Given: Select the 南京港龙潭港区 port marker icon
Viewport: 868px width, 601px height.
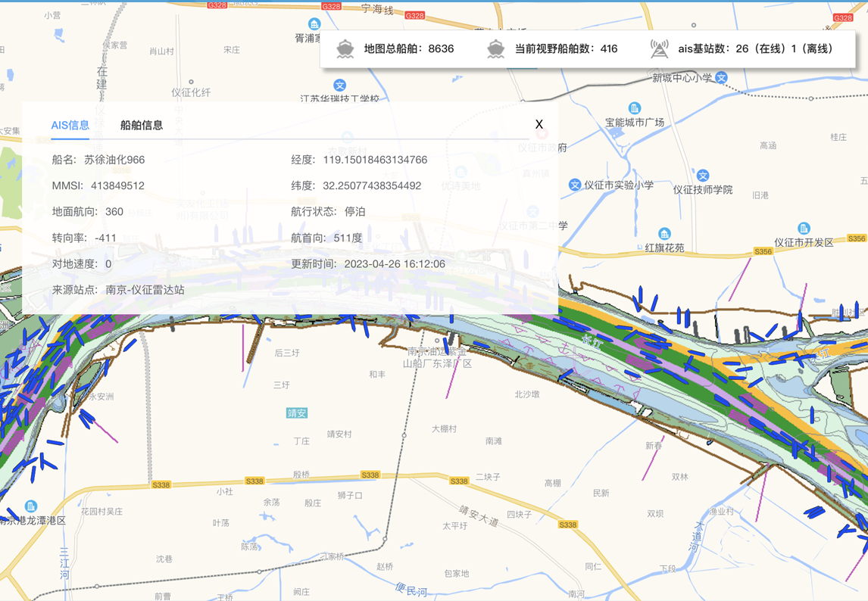Looking at the screenshot, I should click(31, 506).
